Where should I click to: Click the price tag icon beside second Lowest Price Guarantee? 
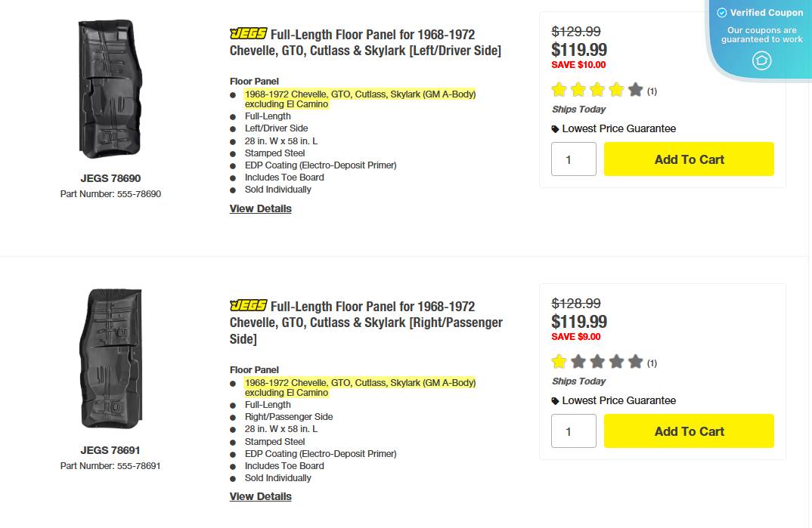coord(555,400)
